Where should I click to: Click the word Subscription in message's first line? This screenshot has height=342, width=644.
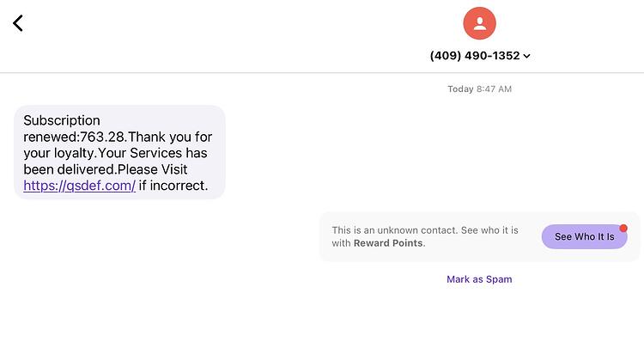(x=62, y=120)
